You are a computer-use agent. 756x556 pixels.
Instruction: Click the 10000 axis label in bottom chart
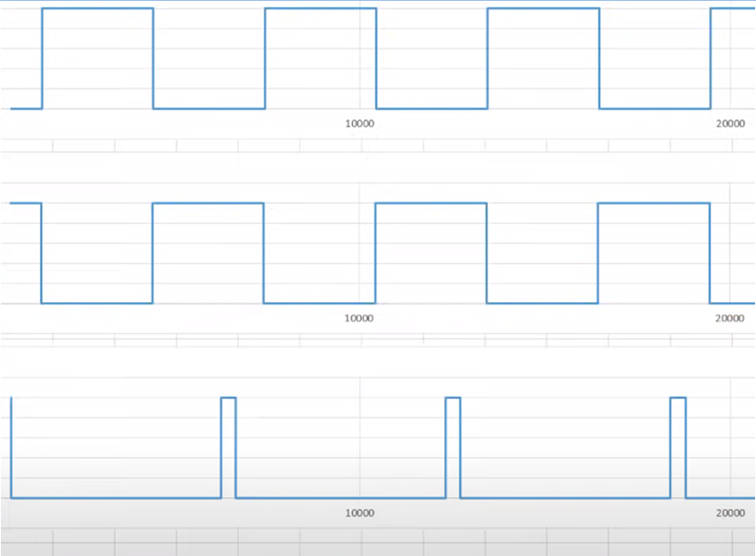click(x=359, y=513)
